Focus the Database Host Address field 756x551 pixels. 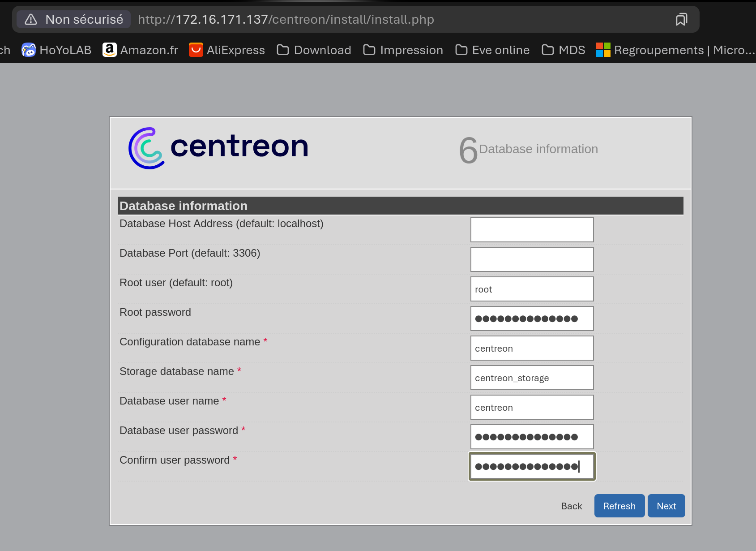click(x=532, y=230)
